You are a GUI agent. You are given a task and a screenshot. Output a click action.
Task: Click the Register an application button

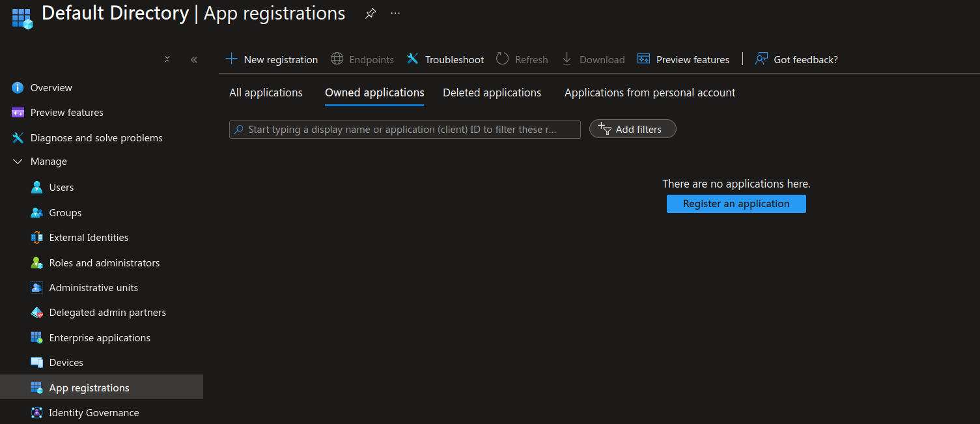tap(736, 204)
